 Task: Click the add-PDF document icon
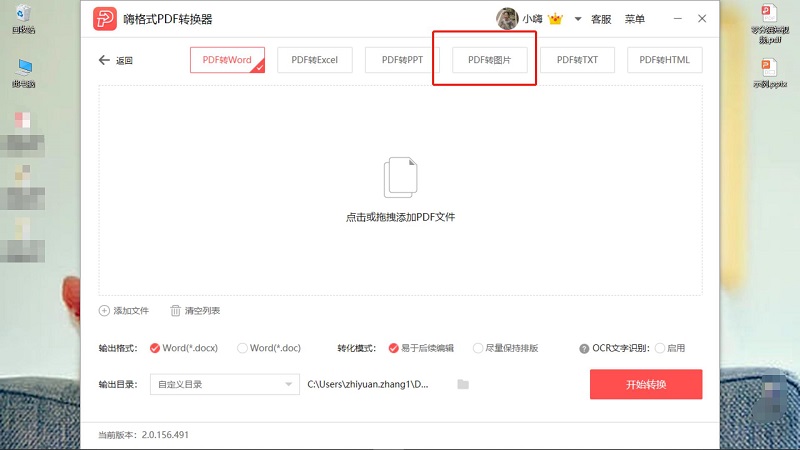401,177
